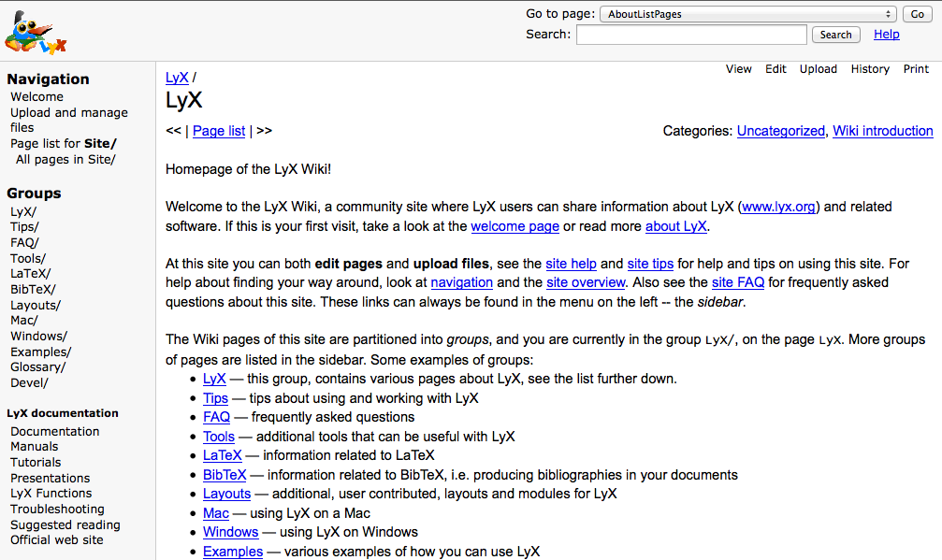Open the site overview link
Viewport: 942px width, 560px height.
coord(586,282)
